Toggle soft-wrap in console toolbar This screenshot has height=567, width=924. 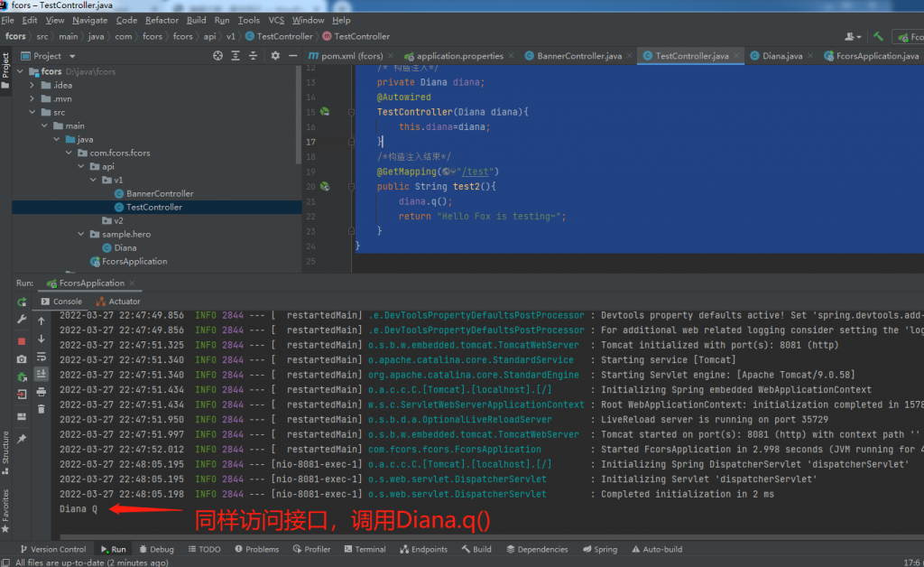(x=42, y=357)
